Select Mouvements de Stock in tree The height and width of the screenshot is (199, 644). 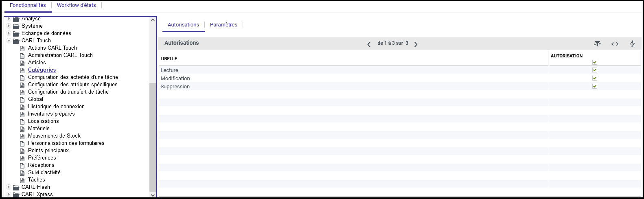54,136
